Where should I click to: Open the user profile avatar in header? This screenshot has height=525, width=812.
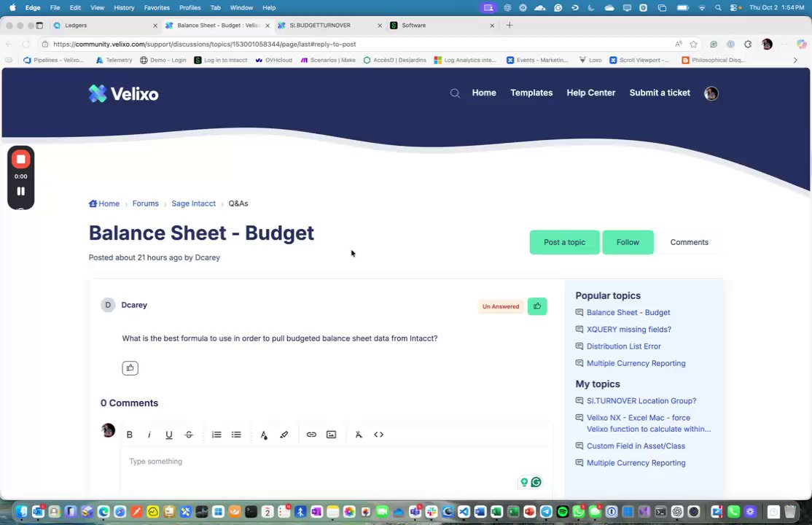711,93
